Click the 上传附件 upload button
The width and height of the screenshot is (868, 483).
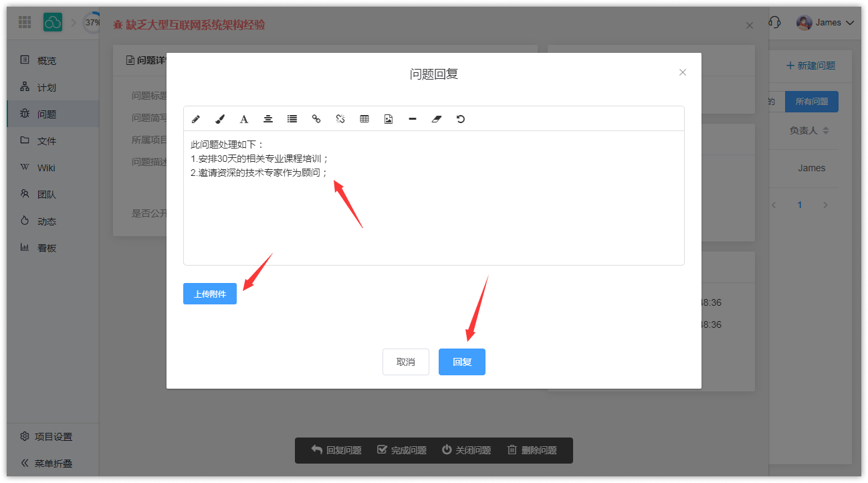(x=210, y=294)
